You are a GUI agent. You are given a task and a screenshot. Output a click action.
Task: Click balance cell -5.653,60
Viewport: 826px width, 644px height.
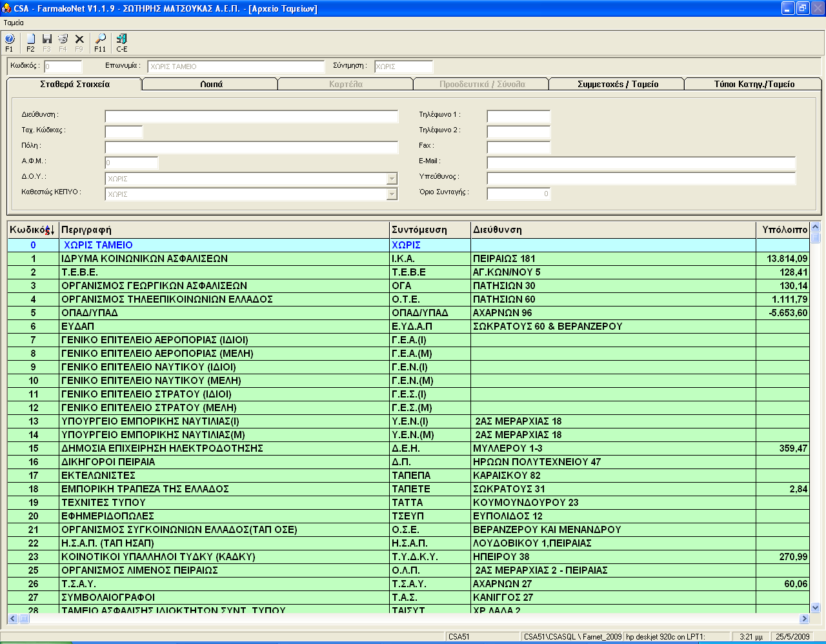(783, 313)
